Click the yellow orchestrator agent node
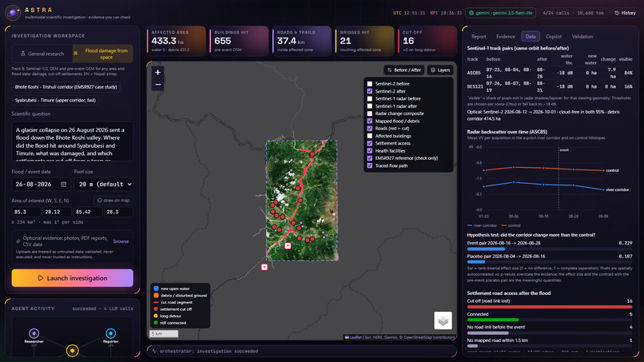 pyautogui.click(x=72, y=351)
